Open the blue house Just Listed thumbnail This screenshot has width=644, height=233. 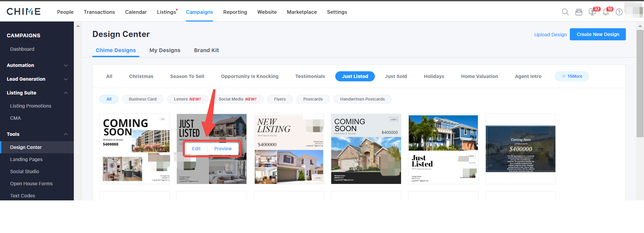pos(443,149)
